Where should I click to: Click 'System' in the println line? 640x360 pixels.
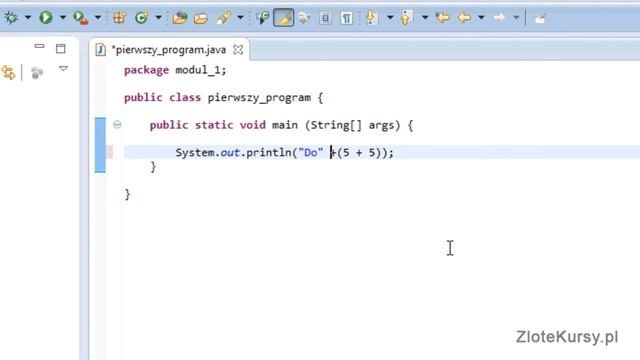pos(195,153)
